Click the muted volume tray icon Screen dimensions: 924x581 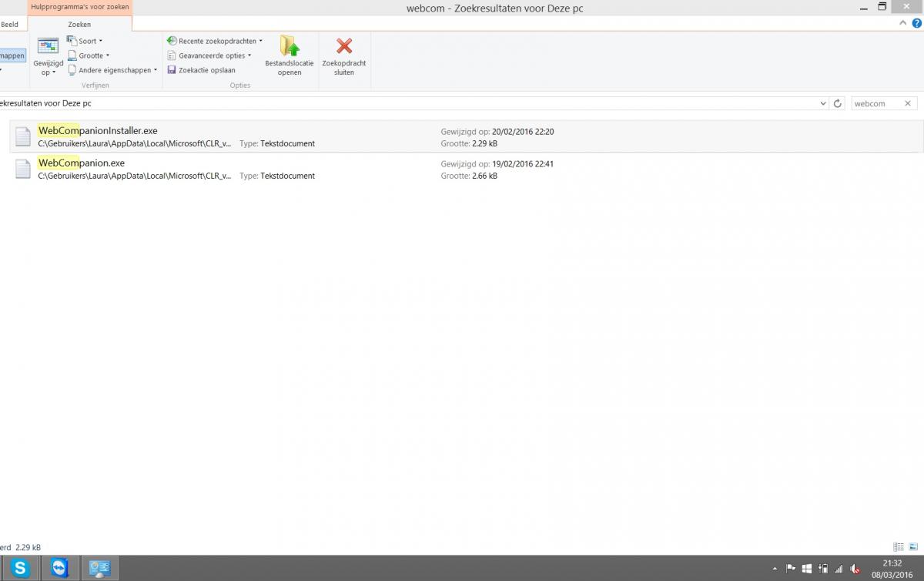tap(855, 569)
